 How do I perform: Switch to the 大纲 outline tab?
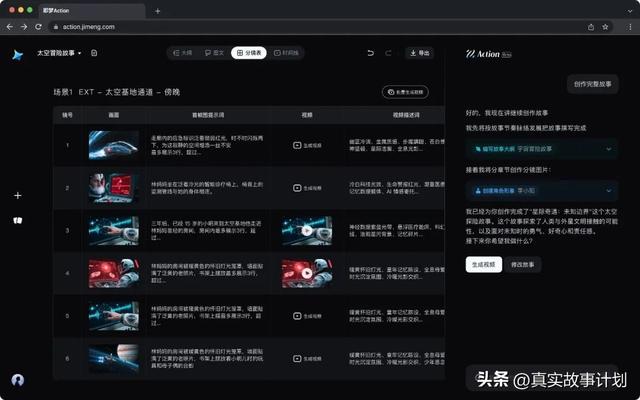pos(183,53)
